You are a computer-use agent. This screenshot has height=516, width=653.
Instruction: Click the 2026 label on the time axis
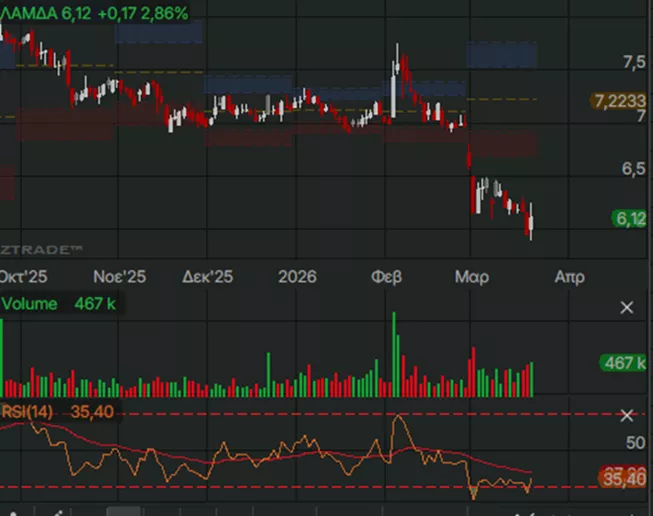[297, 277]
